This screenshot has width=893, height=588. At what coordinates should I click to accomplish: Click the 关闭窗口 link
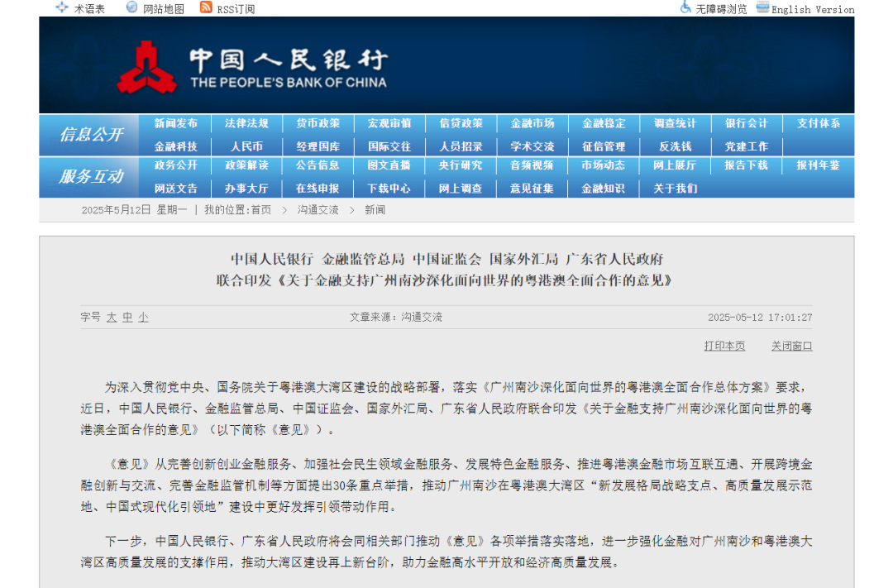coord(791,347)
